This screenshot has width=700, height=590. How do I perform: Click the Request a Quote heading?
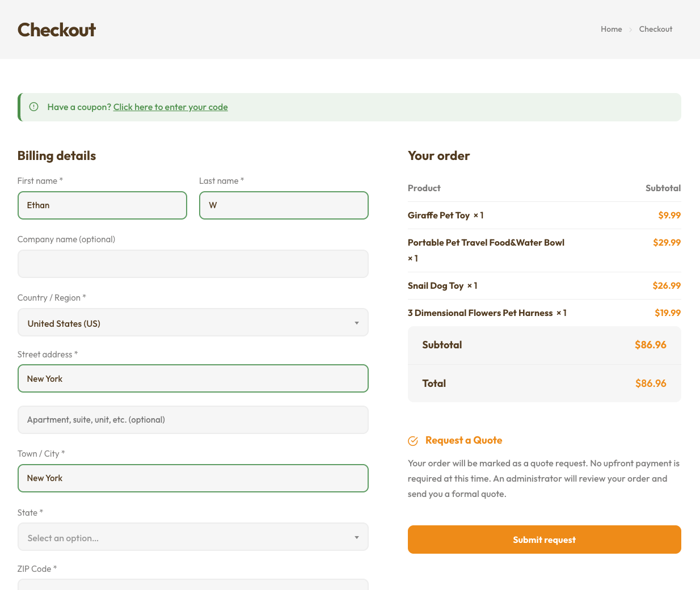tap(463, 440)
